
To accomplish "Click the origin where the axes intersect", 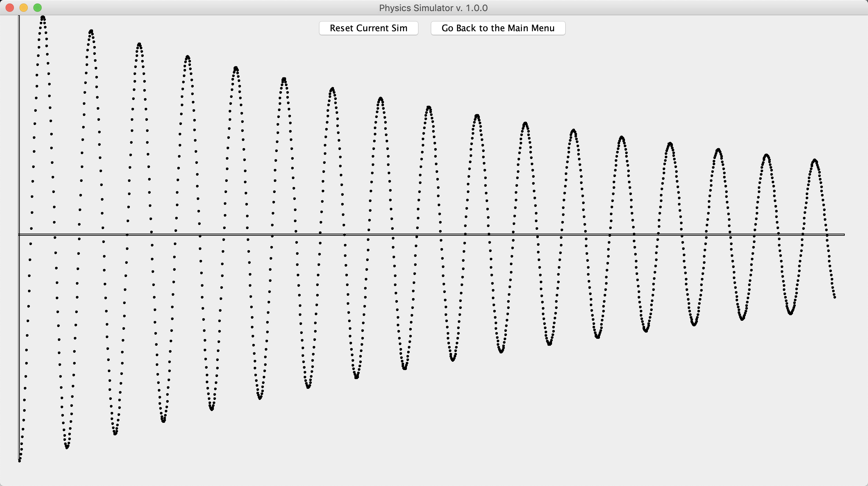I will tap(19, 235).
